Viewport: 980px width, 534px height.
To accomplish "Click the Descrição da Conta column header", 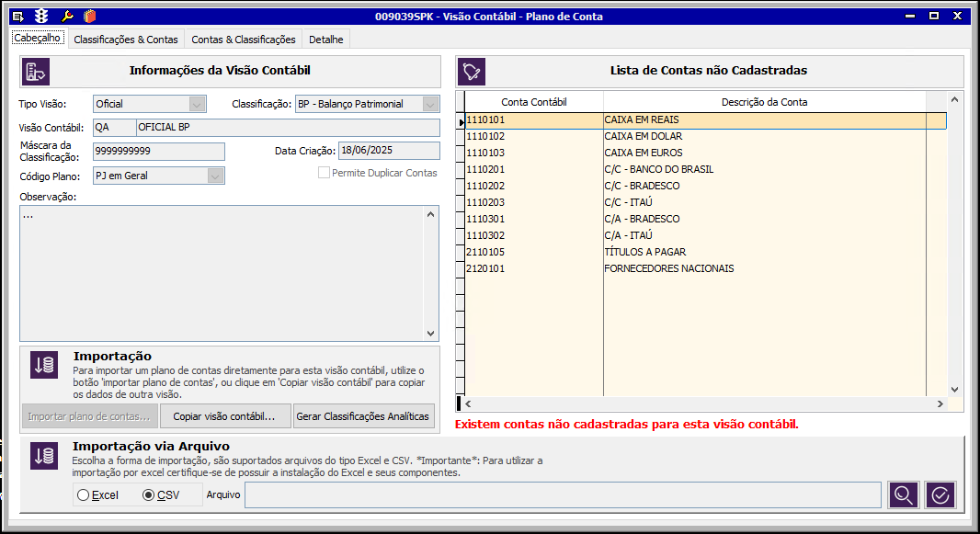I will coord(764,102).
